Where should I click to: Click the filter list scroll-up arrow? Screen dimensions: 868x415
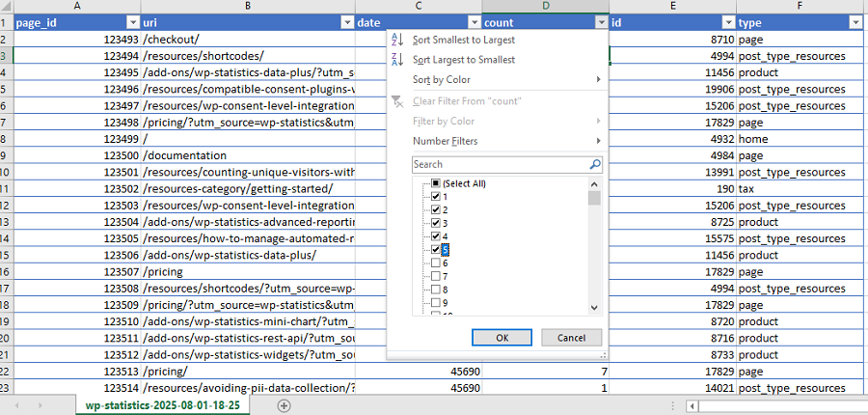tap(595, 183)
